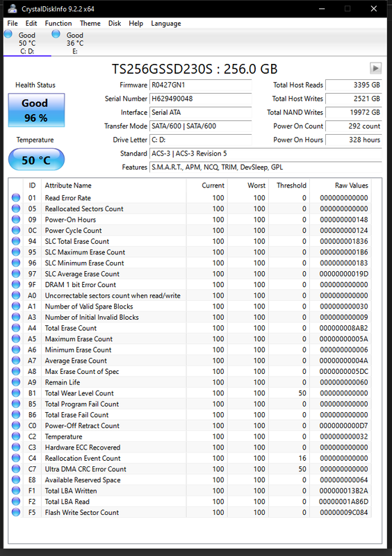The image size is (392, 556).
Task: Select the Number of Initial Invalid Blocks row
Action: pos(191,317)
